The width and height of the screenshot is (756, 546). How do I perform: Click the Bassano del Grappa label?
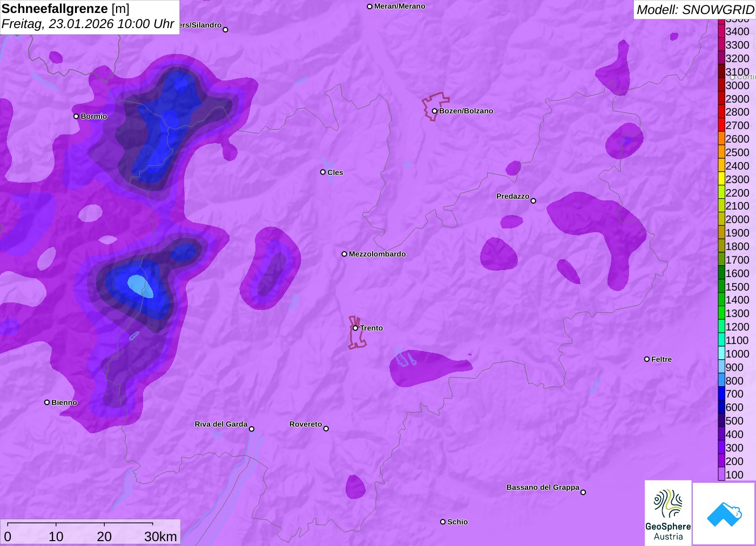[543, 487]
